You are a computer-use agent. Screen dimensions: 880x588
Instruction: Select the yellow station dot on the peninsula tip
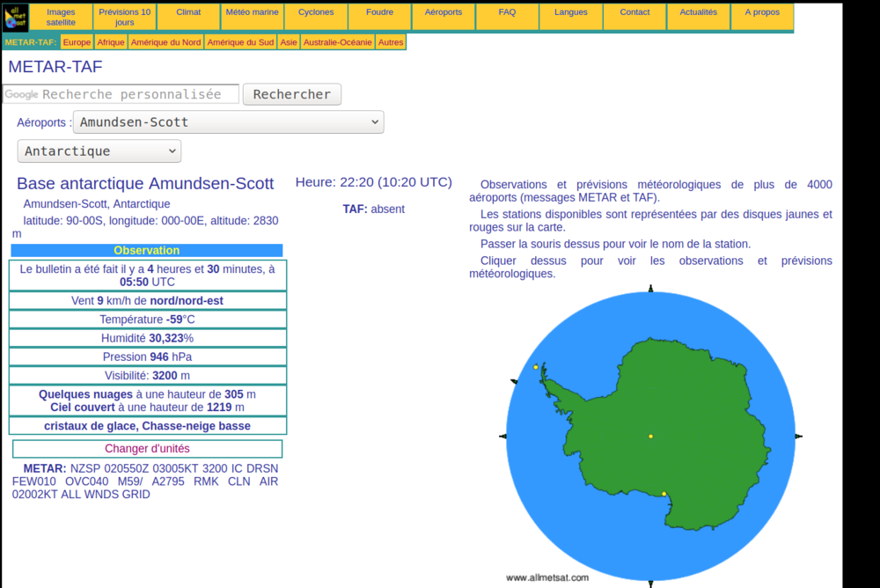pos(535,367)
